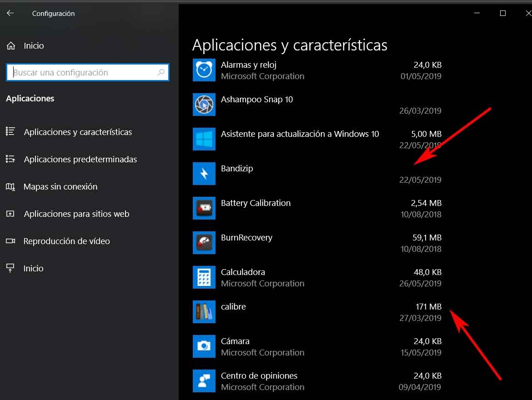Viewport: 532px width, 400px height.
Task: Select calibre entry name
Action: [x=233, y=307]
